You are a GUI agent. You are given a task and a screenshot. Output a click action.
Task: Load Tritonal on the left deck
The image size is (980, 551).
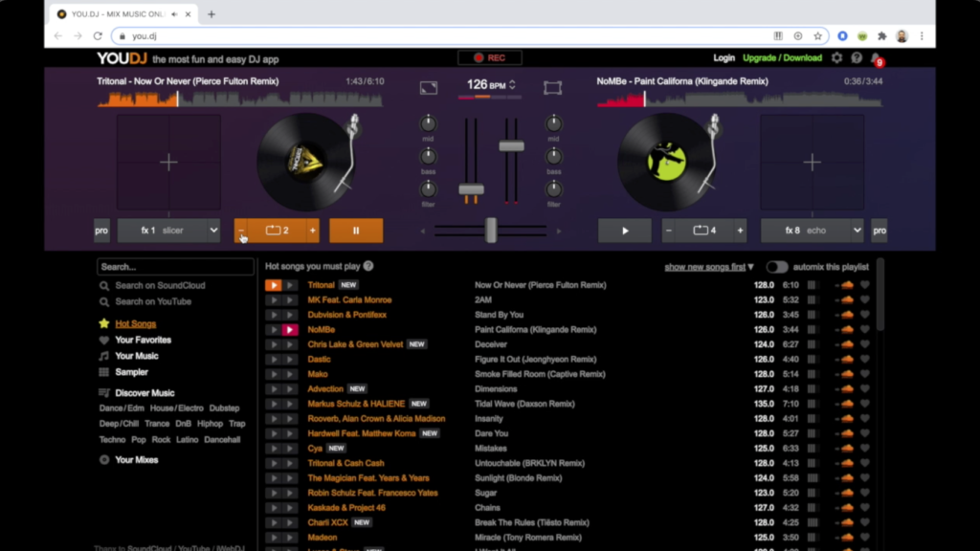point(273,285)
